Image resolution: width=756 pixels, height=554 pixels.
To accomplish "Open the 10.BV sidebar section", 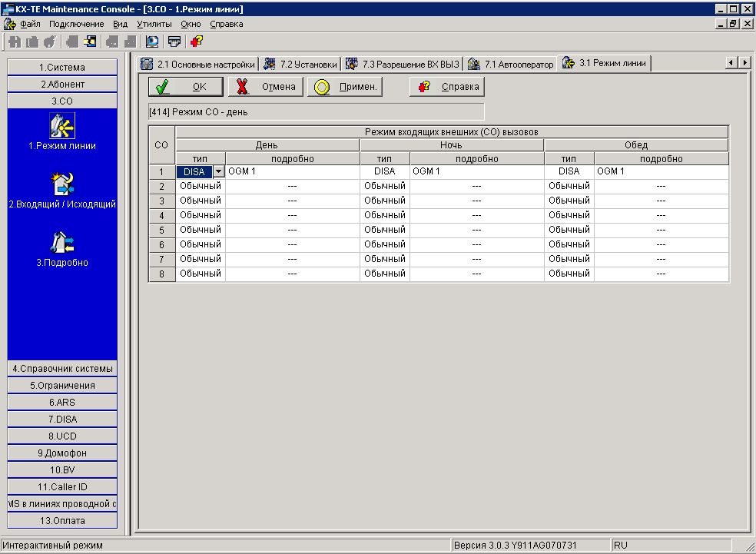I will pyautogui.click(x=62, y=470).
